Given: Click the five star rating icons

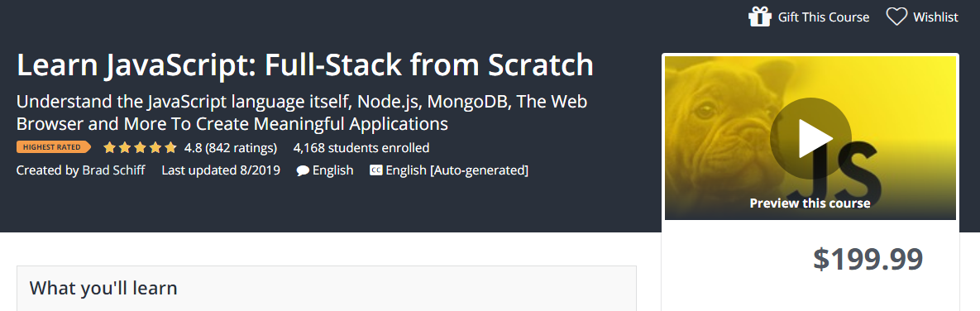Looking at the screenshot, I should point(140,148).
